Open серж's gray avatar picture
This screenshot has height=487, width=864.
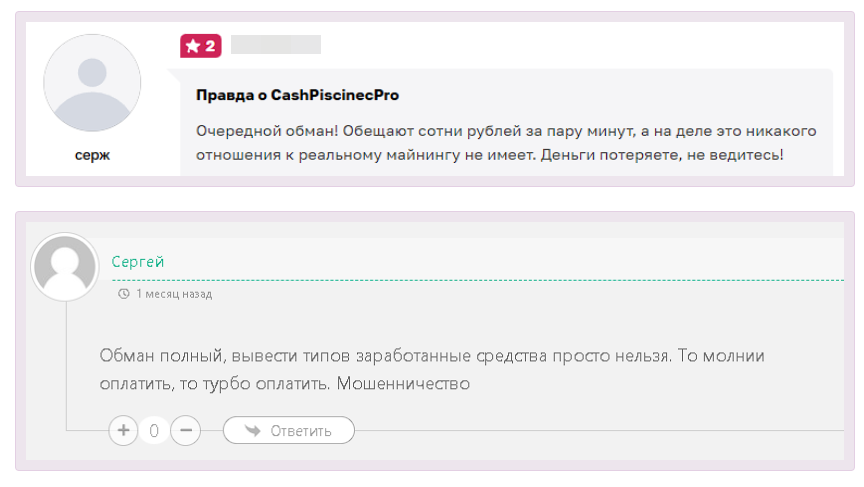click(x=93, y=83)
